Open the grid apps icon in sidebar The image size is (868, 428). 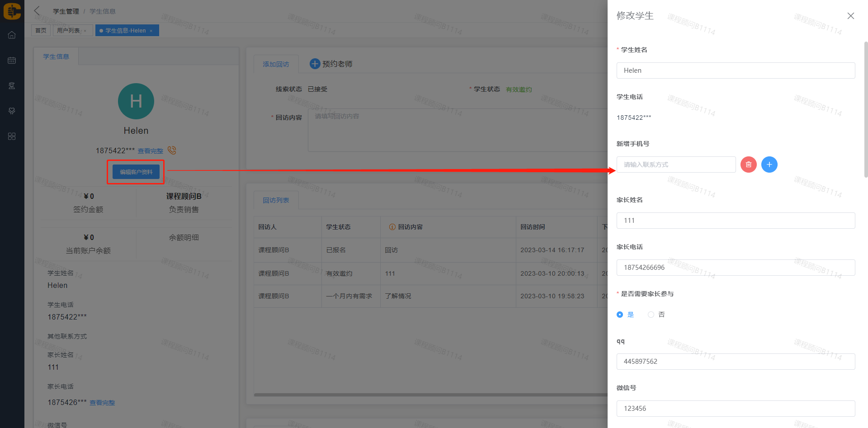[x=12, y=136]
